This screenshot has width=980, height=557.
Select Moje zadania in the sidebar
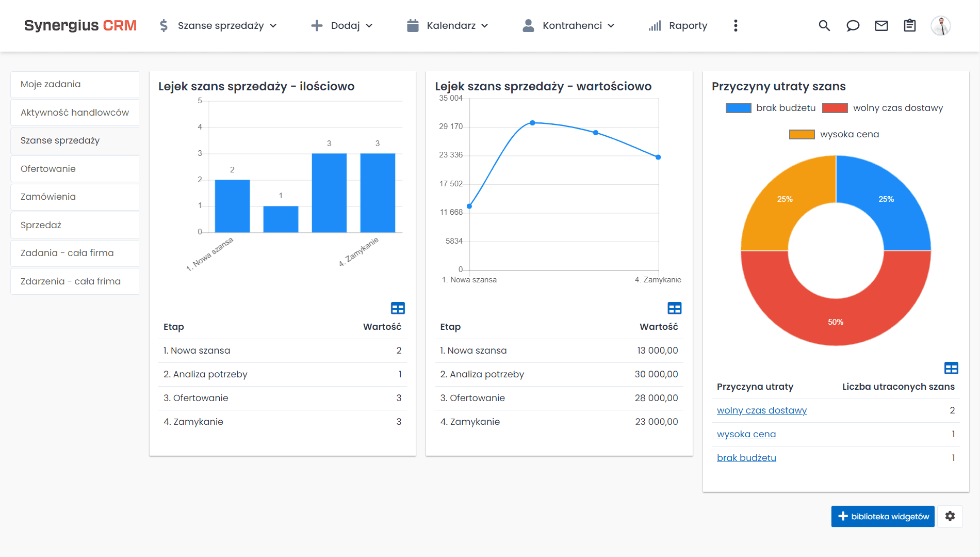(x=50, y=84)
